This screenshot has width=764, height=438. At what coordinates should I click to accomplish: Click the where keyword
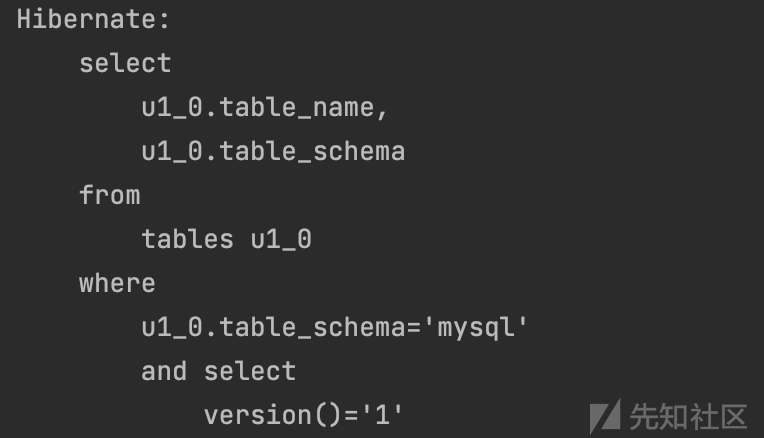117,283
